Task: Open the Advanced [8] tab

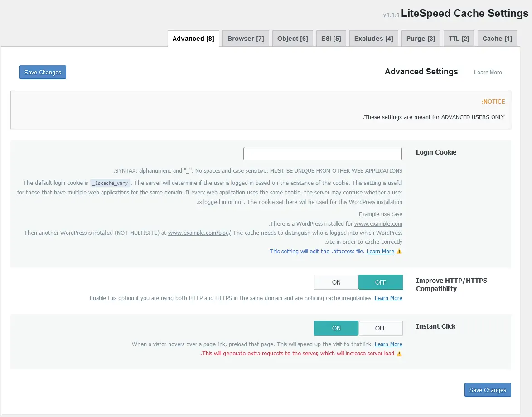Action: tap(193, 39)
